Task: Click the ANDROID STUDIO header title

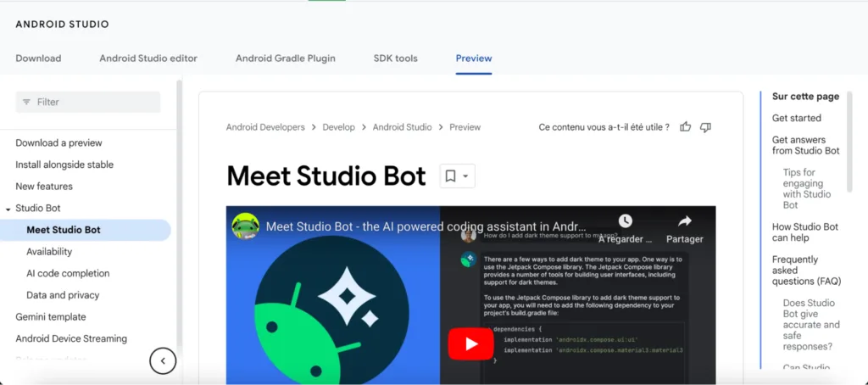Action: point(62,25)
